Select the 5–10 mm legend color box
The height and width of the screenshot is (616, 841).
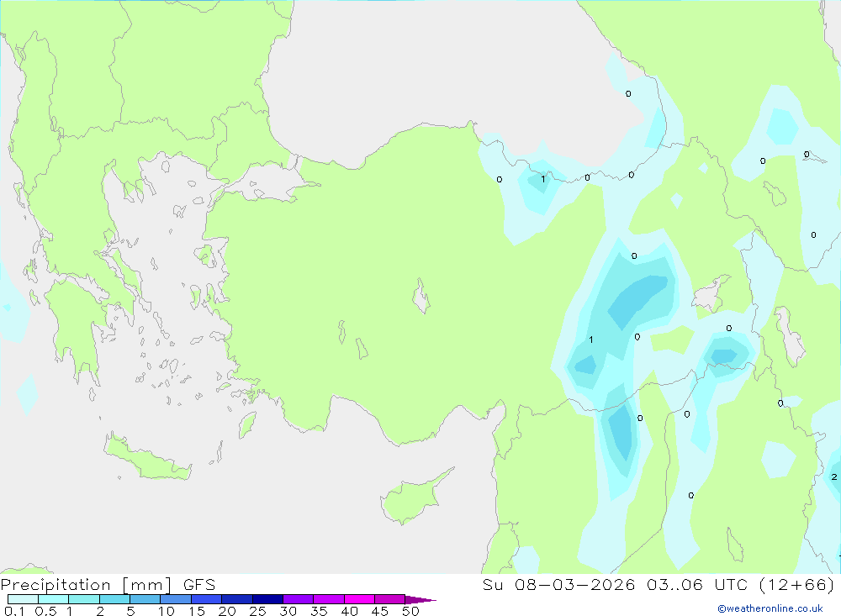(145, 599)
